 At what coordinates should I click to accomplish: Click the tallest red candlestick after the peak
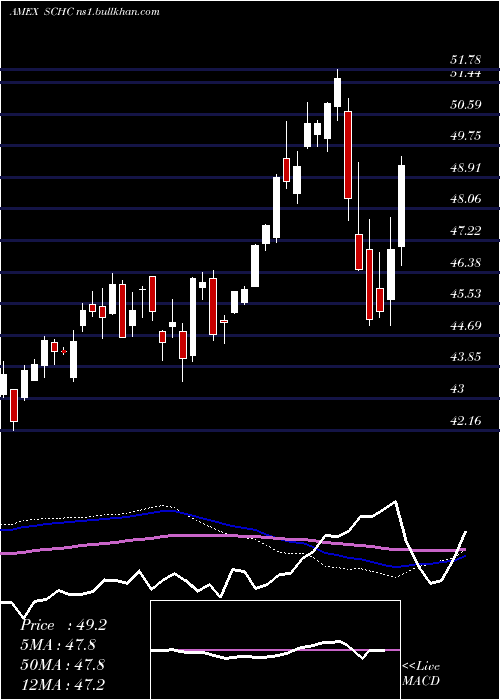(348, 154)
